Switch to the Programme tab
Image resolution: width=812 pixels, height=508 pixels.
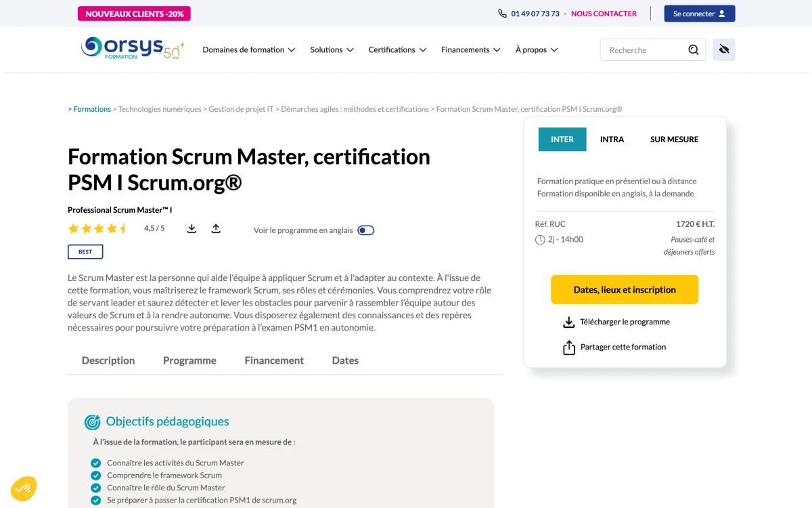189,360
